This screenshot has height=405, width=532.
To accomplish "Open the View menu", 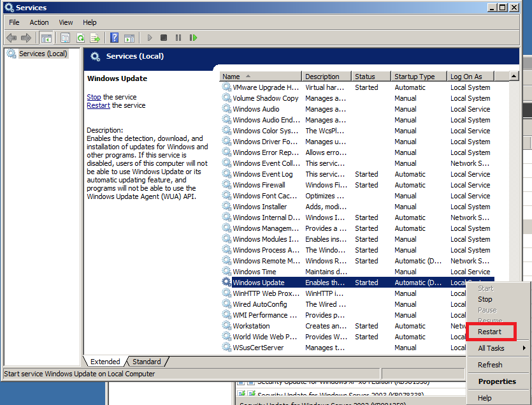I will [66, 22].
